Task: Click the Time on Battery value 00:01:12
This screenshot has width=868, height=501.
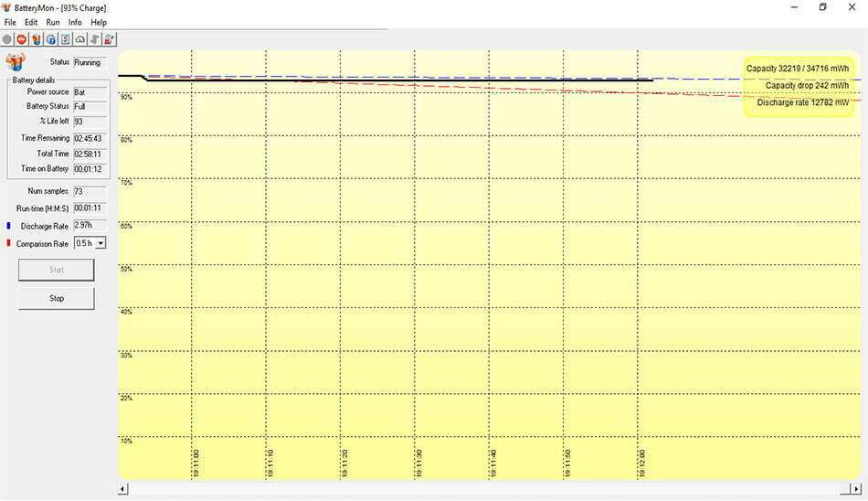Action: (x=90, y=169)
